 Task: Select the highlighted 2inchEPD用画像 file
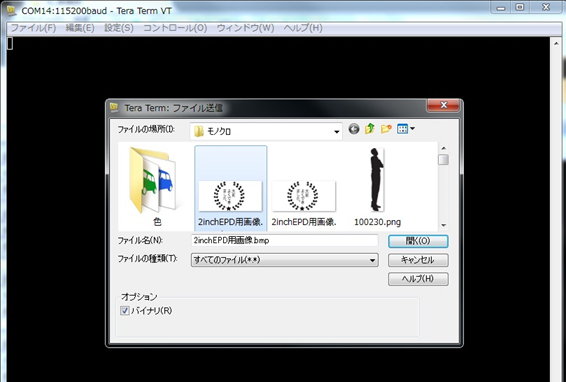point(231,188)
